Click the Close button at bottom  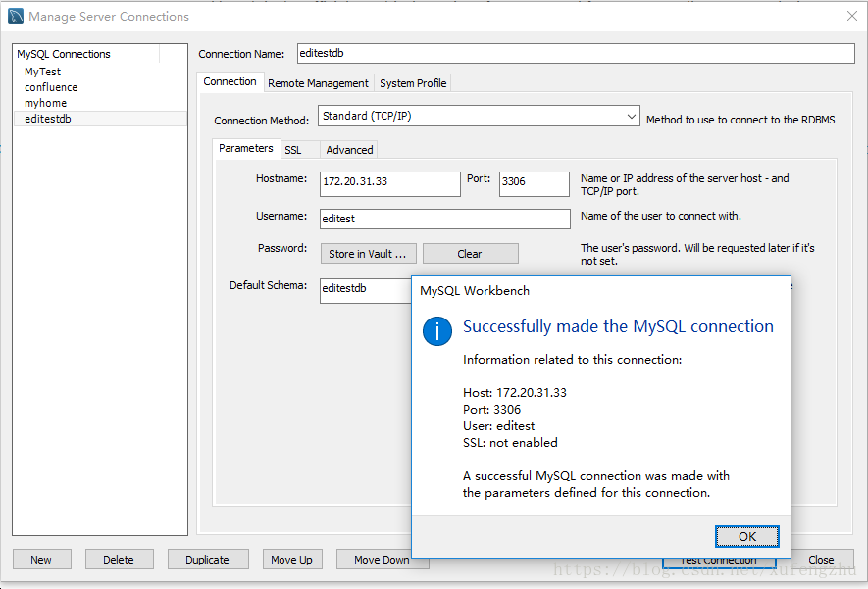pyautogui.click(x=822, y=560)
